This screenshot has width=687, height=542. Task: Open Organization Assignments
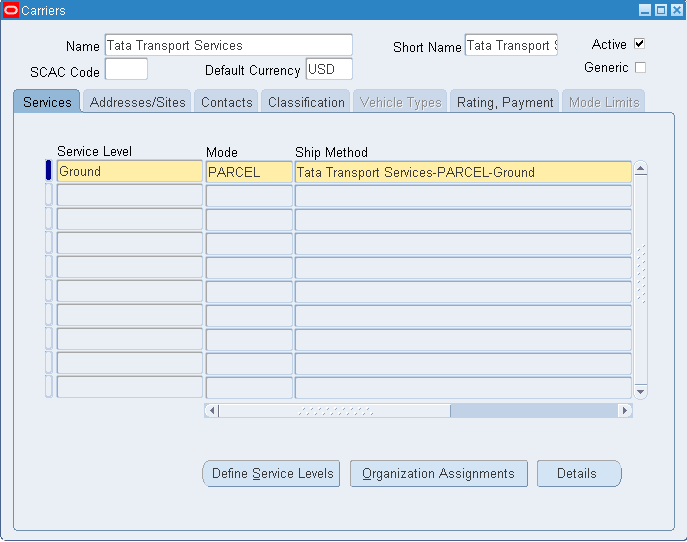tap(438, 473)
